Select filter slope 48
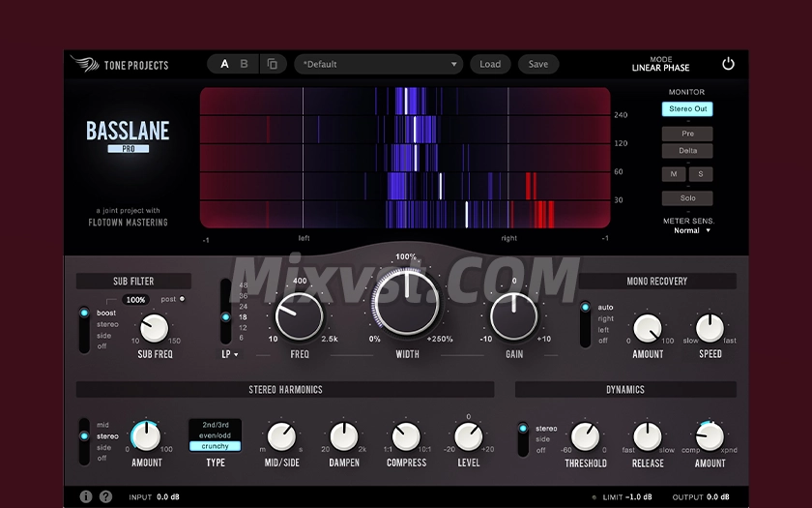The width and height of the screenshot is (812, 508). 243,285
